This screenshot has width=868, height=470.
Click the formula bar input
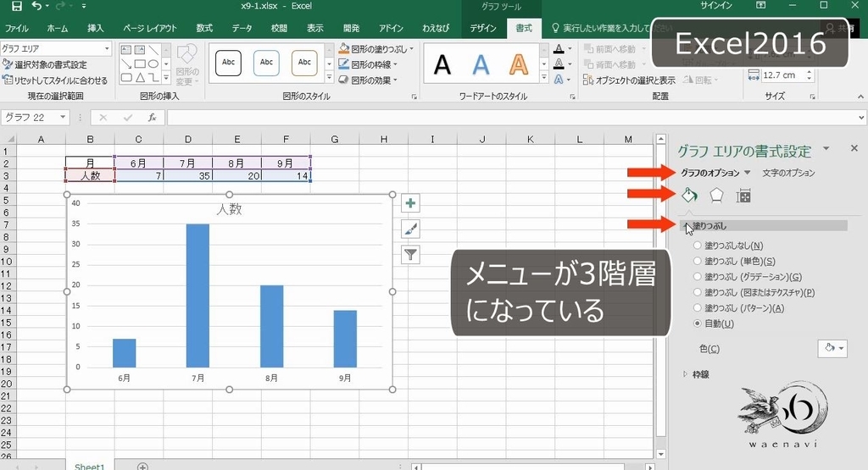tap(510, 117)
